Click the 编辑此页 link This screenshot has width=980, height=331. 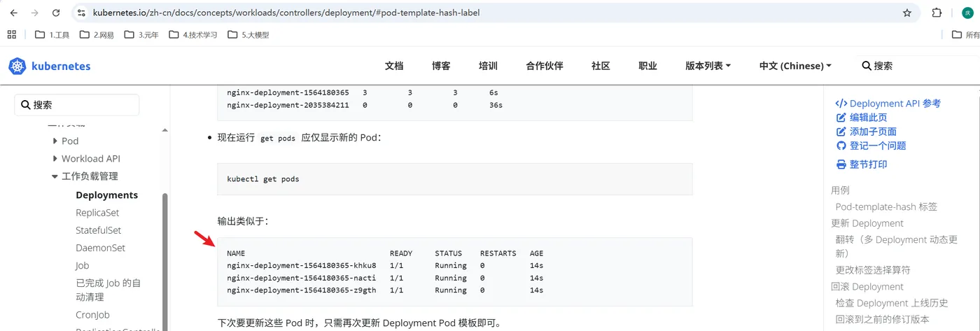click(x=862, y=118)
